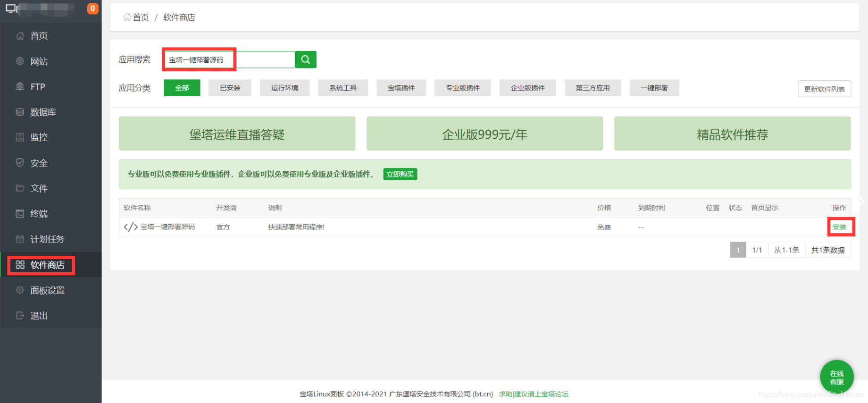Switch to 第三方应用 category
868x403 pixels.
pyautogui.click(x=593, y=88)
